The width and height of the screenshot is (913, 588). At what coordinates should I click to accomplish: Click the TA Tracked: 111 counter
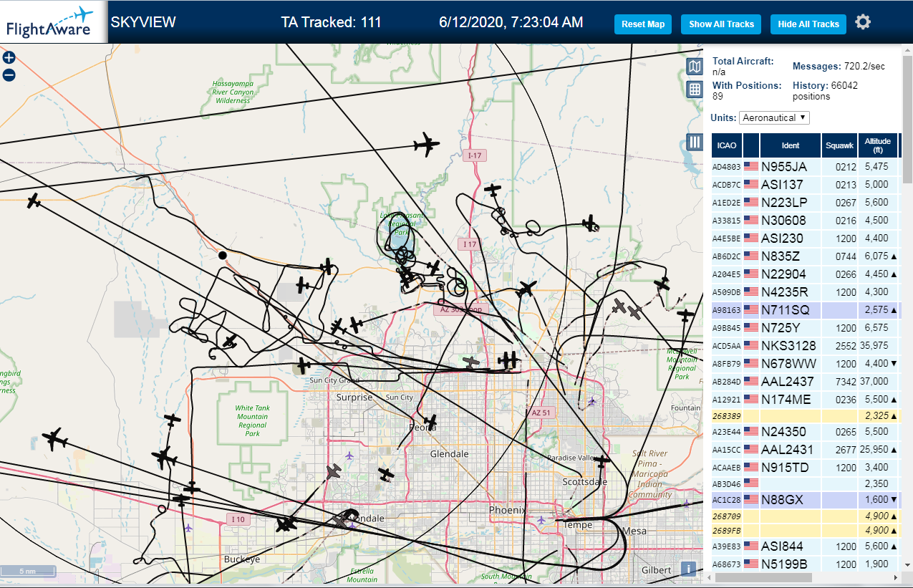coord(331,22)
